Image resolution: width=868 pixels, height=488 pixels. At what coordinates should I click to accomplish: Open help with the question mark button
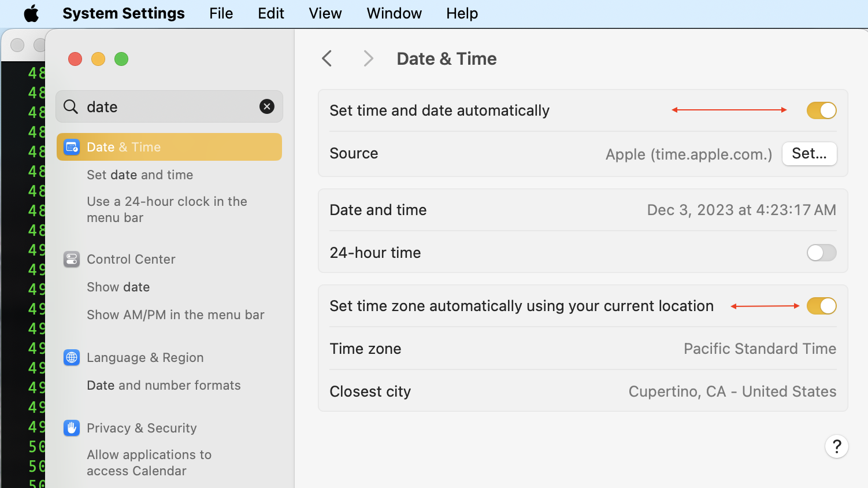836,446
